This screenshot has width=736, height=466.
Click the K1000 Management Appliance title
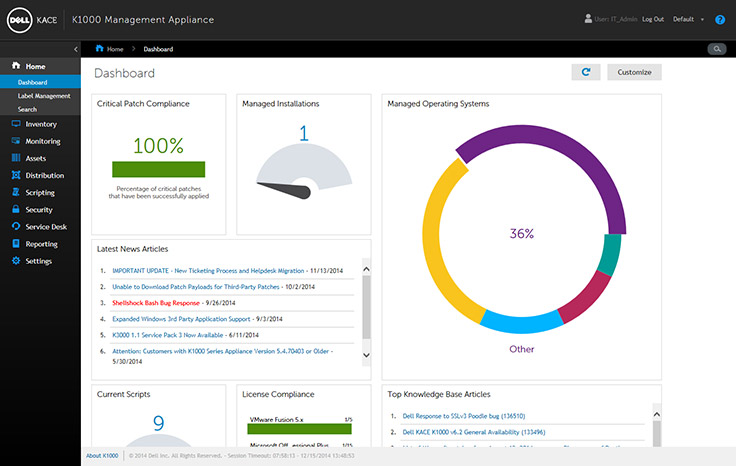(x=143, y=20)
